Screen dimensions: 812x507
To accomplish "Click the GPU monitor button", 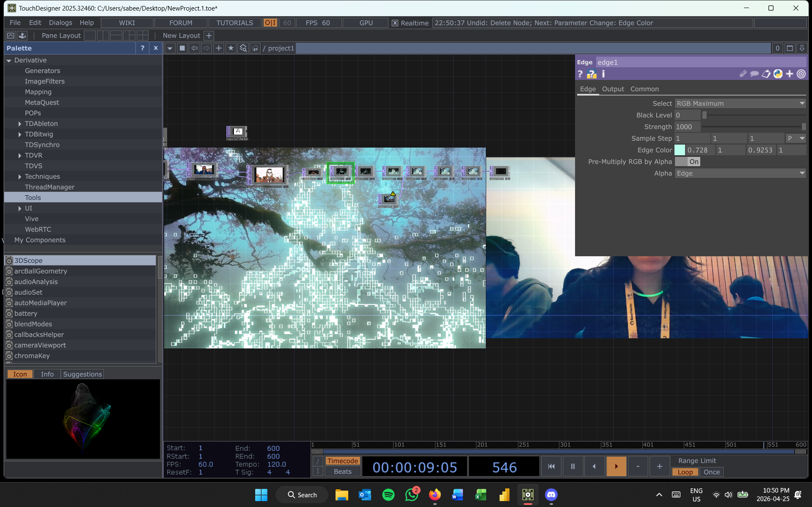I will tap(366, 23).
